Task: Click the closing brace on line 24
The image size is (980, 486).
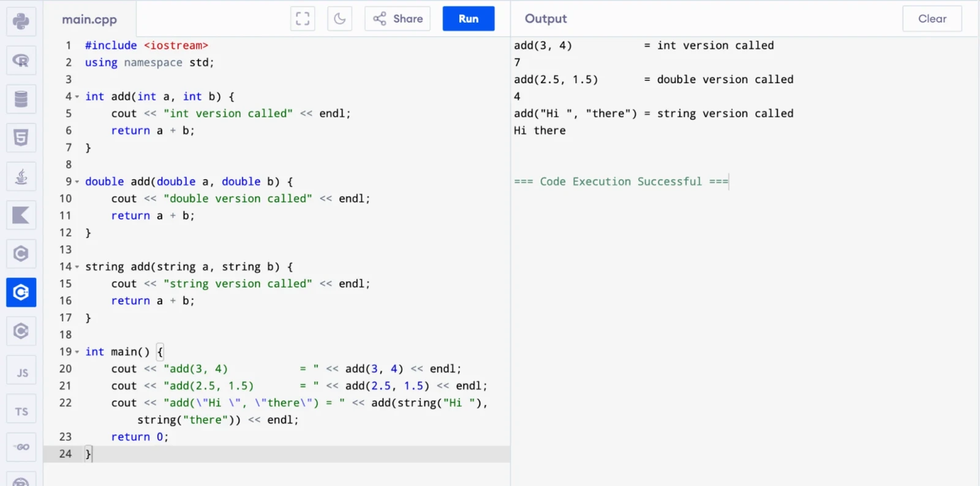Action: [x=88, y=454]
